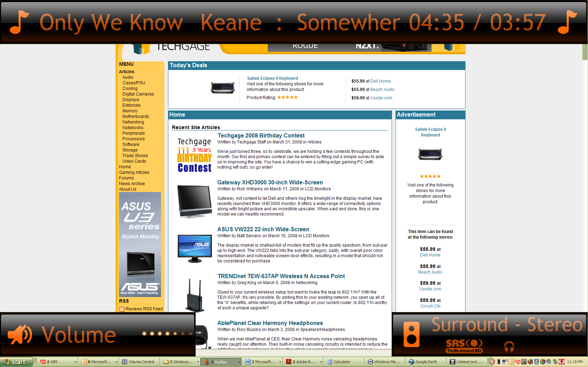Click the Volume speaker icon in overlay
The image size is (588, 367).
click(x=20, y=335)
